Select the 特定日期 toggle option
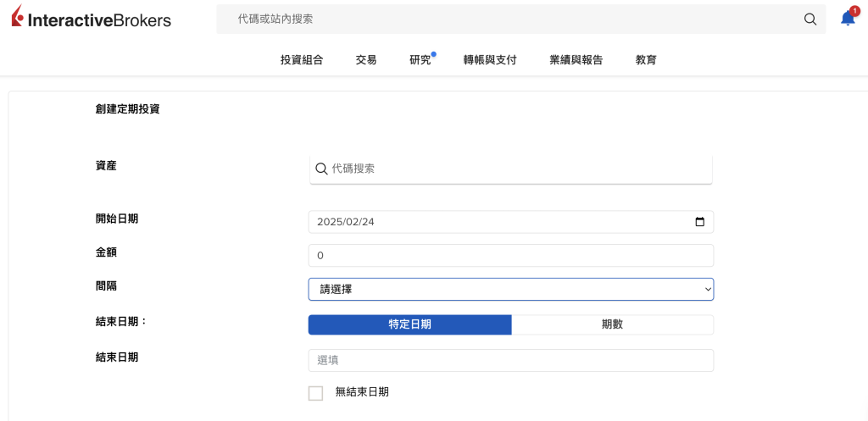The height and width of the screenshot is (421, 868). pyautogui.click(x=409, y=324)
